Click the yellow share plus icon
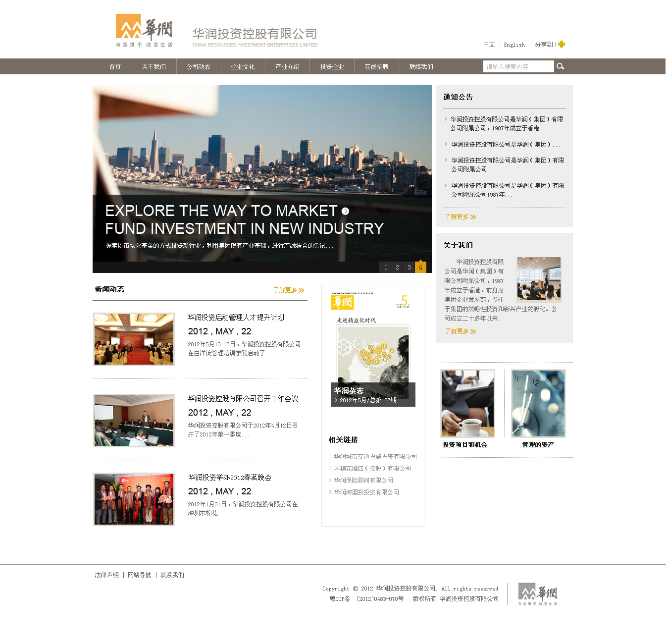Screen dimensions: 666x644 (562, 44)
